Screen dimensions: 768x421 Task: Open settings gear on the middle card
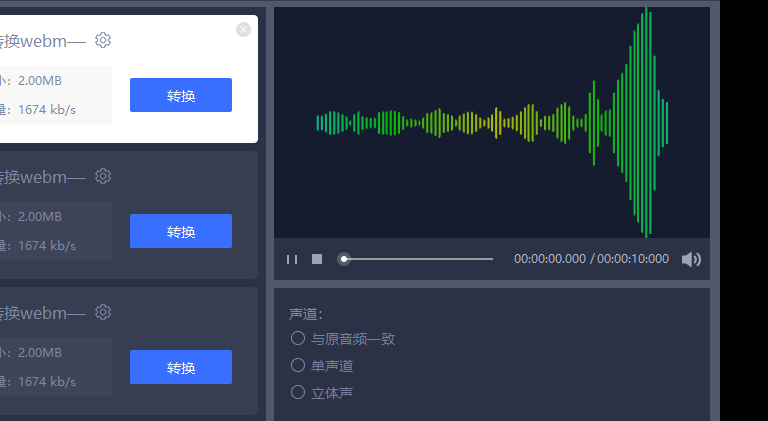click(x=103, y=176)
